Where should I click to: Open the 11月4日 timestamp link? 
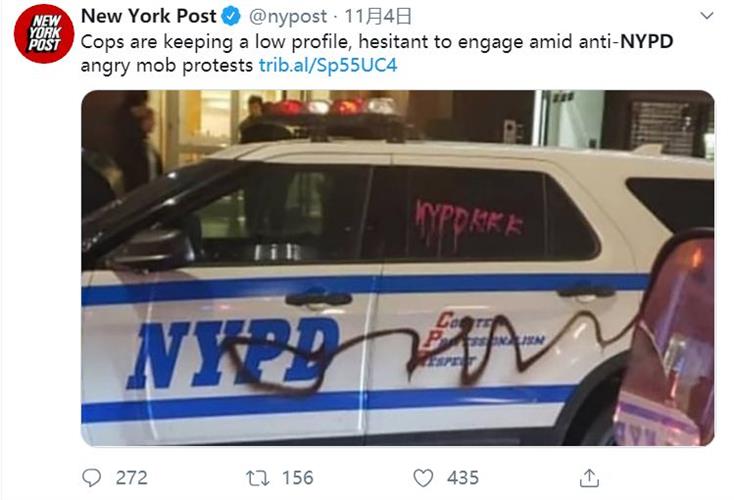coord(378,17)
